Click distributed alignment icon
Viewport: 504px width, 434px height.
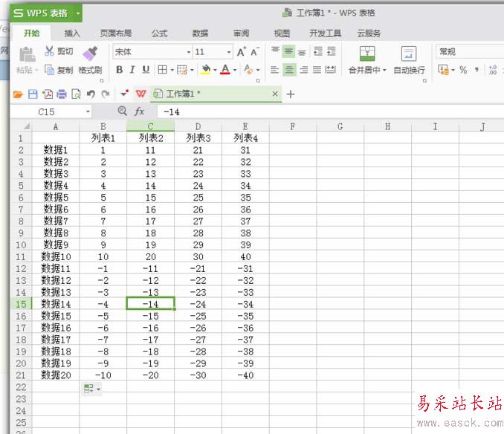click(331, 69)
